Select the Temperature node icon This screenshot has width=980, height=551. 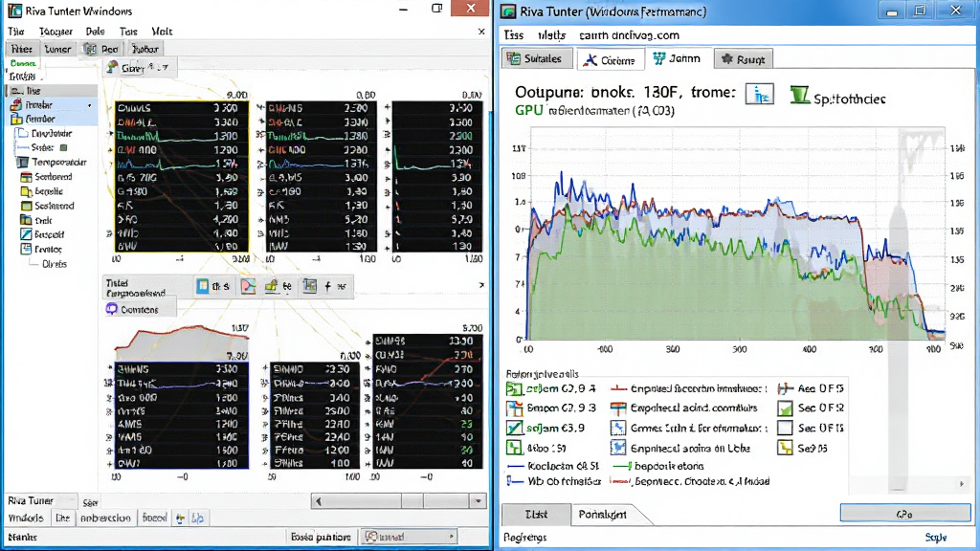tap(23, 163)
